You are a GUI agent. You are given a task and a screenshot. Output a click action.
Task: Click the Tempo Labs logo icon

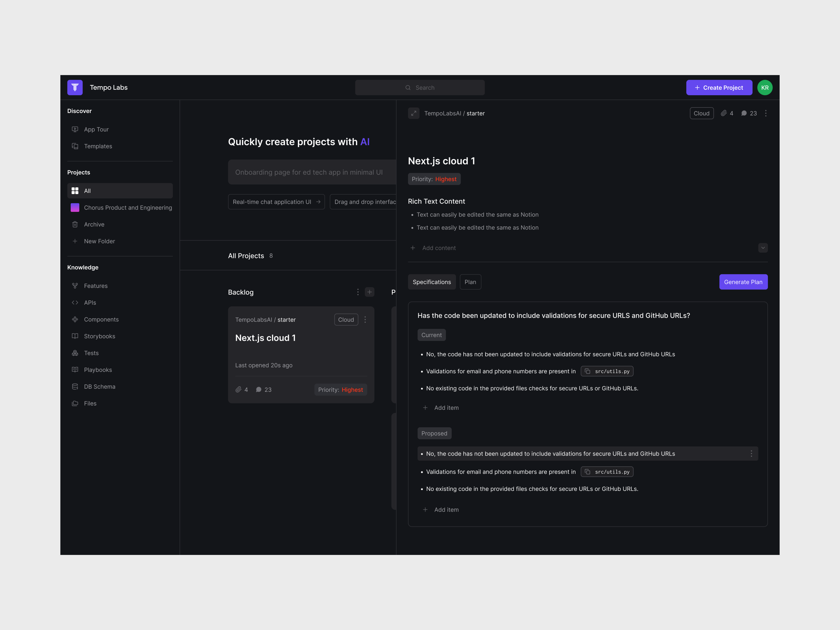tap(74, 87)
